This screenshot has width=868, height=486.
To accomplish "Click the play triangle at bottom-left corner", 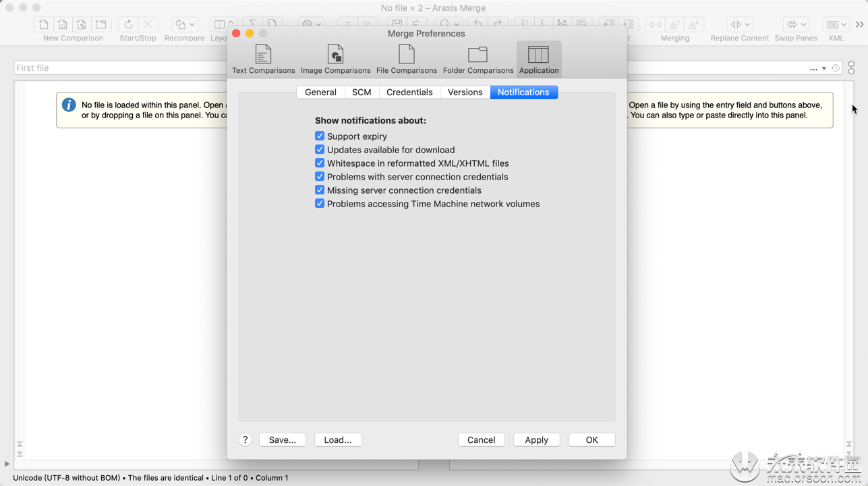I will [7, 464].
